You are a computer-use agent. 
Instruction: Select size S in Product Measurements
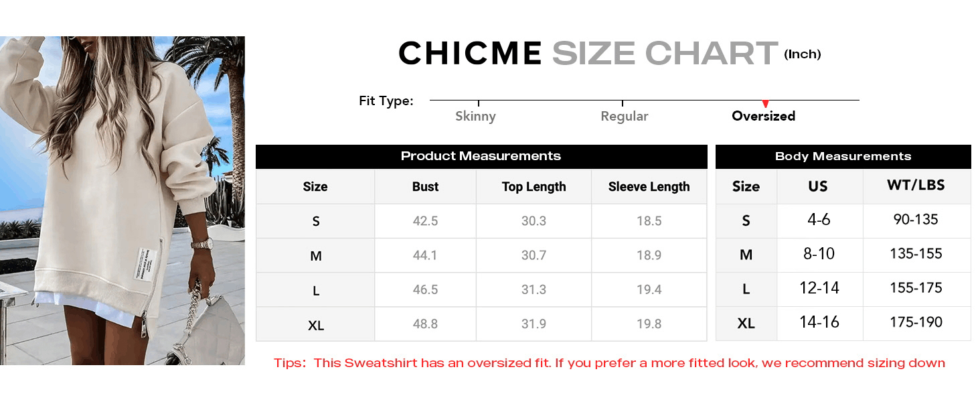[316, 221]
